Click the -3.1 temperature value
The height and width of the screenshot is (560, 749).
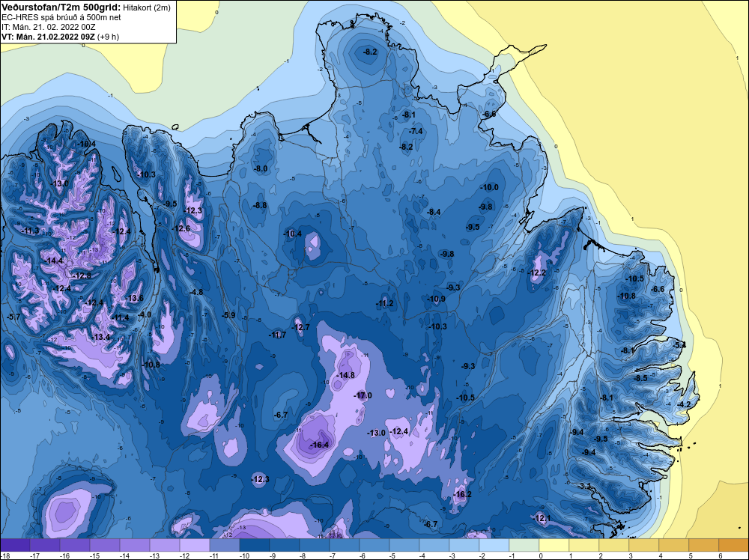tap(584, 486)
